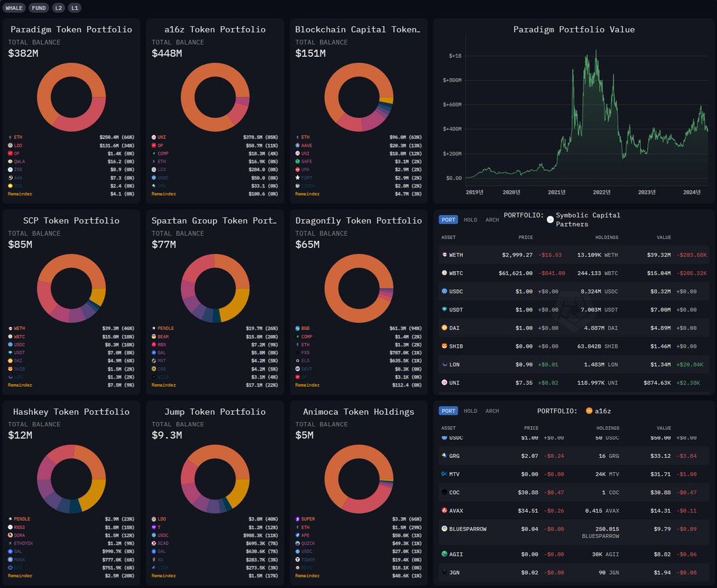Click the WETH token icon in Symbolic Capital table
This screenshot has width=717, height=588.
click(445, 255)
